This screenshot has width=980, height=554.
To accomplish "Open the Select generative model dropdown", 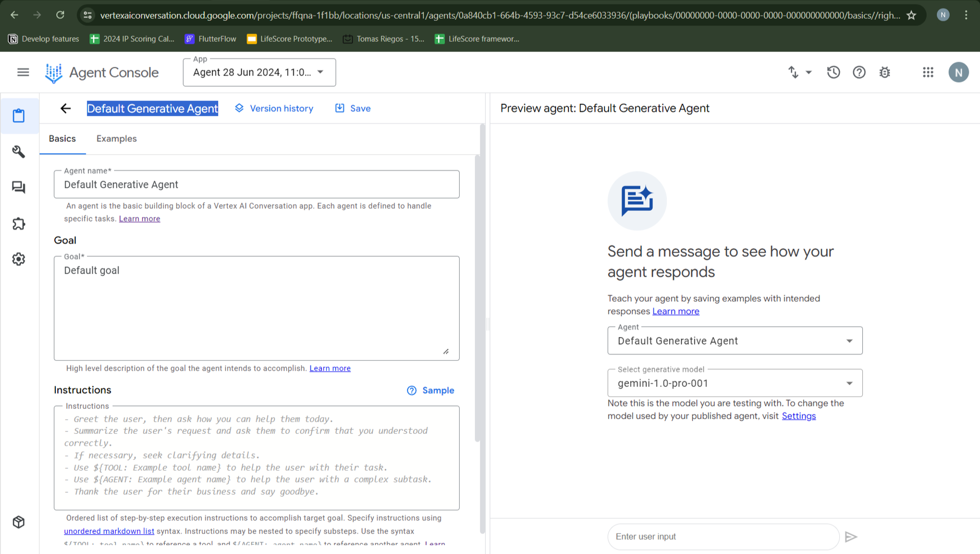I will click(x=735, y=383).
